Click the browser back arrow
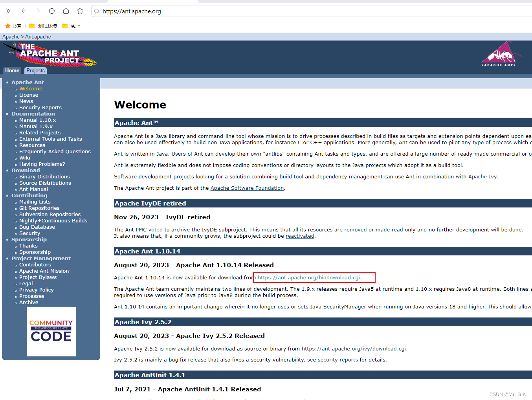Image resolution: width=532 pixels, height=400 pixels. 24,11
